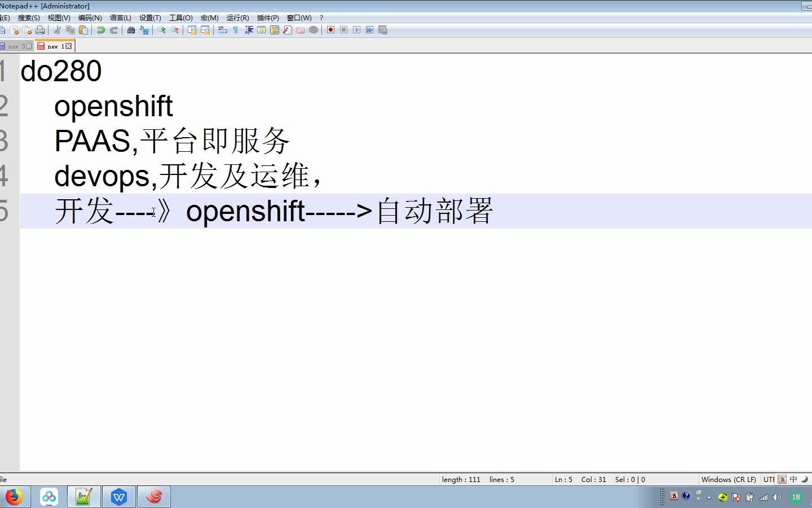Viewport: 812px width, 508px height.
Task: Click the 五 input method icon in IME bar
Action: point(782,479)
